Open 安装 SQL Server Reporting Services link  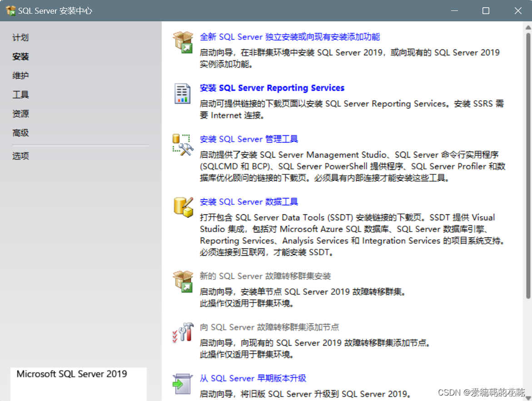coord(272,88)
